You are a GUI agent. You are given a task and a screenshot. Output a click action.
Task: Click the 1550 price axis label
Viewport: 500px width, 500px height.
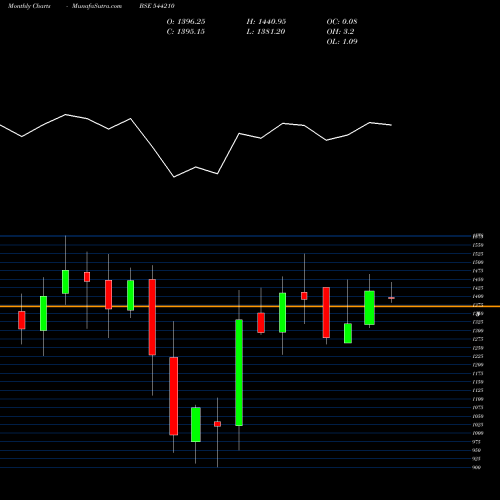478,245
